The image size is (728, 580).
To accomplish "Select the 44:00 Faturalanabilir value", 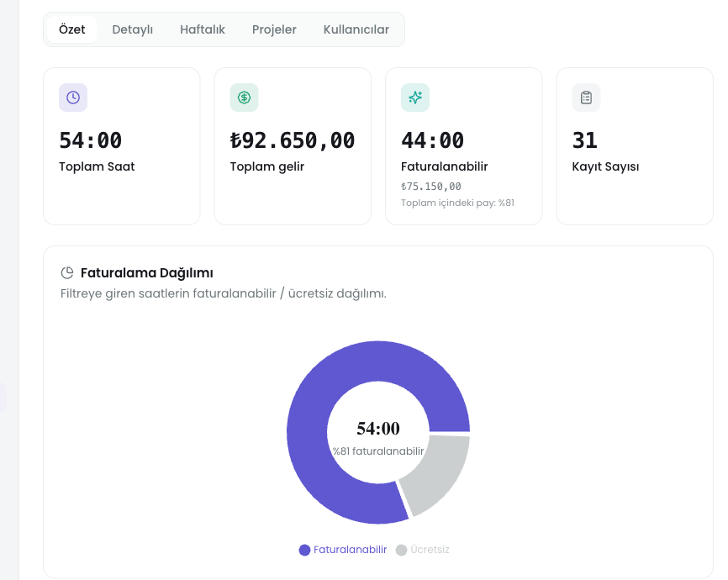I will 432,140.
